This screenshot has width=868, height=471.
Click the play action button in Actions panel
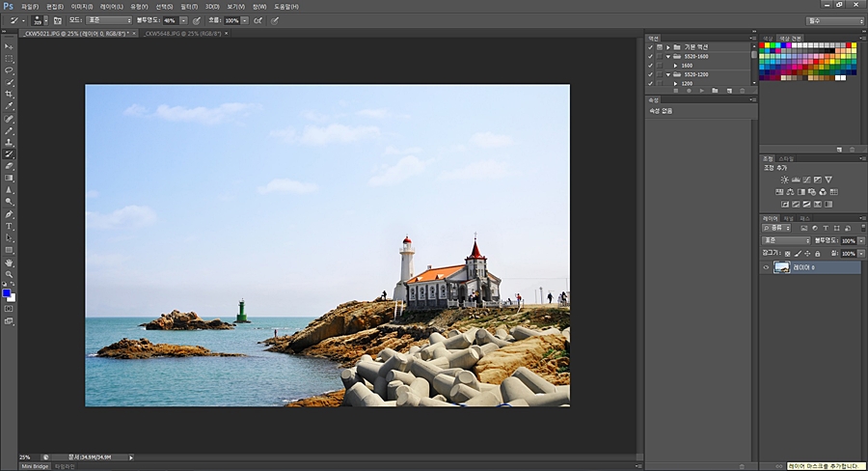click(701, 91)
